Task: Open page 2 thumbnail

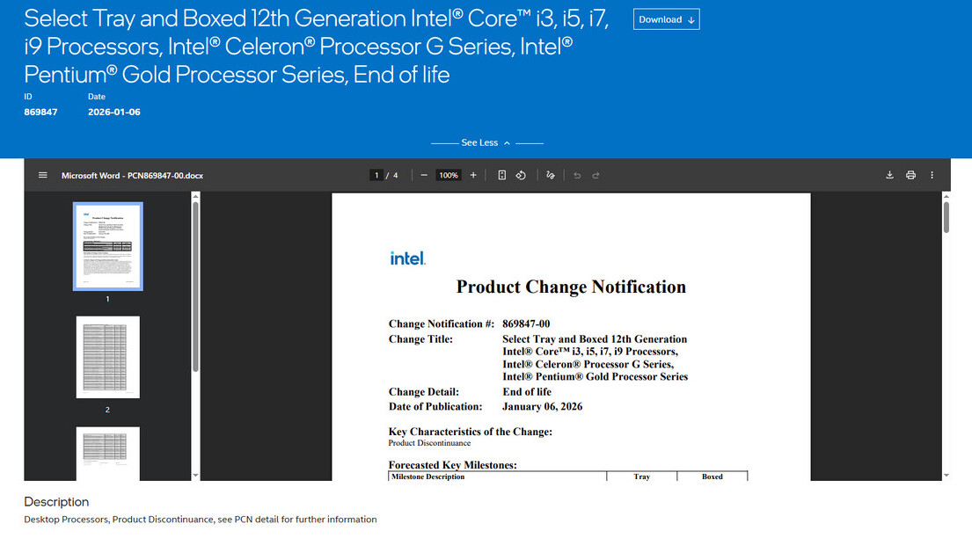Action: coord(107,357)
